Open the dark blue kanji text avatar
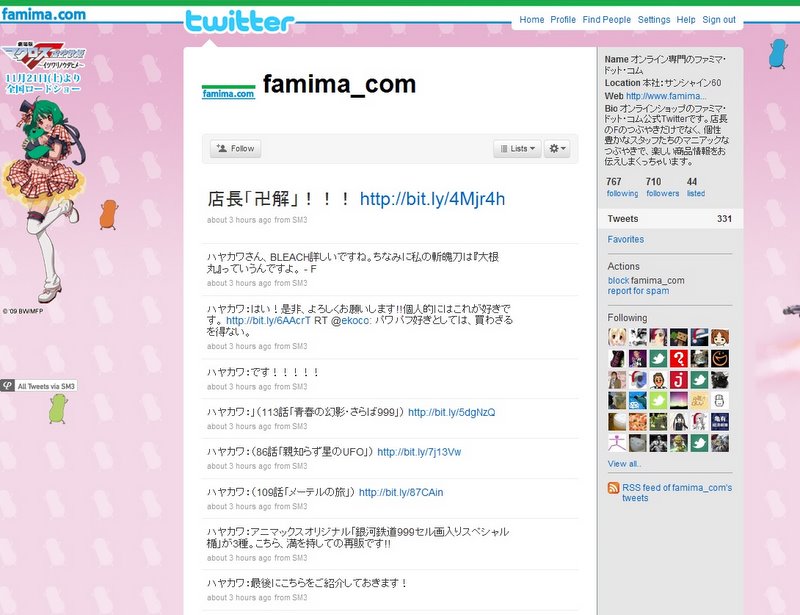The image size is (800, 615). (720, 422)
